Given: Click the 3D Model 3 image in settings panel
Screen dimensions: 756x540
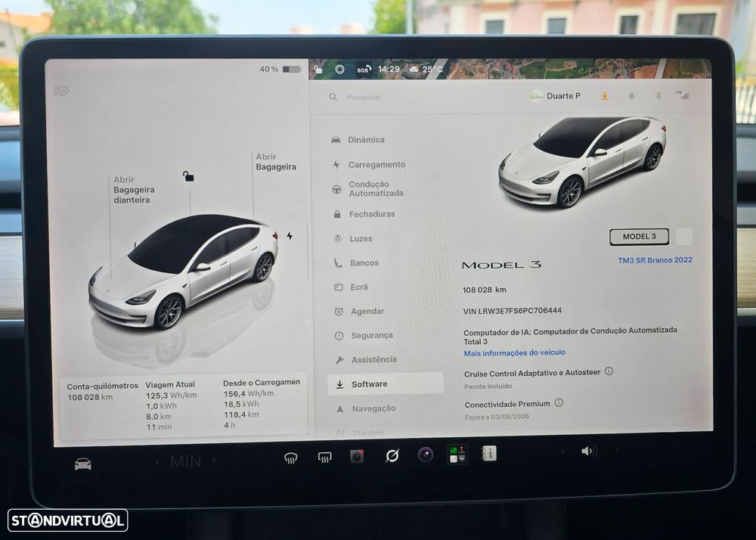Looking at the screenshot, I should (582, 162).
